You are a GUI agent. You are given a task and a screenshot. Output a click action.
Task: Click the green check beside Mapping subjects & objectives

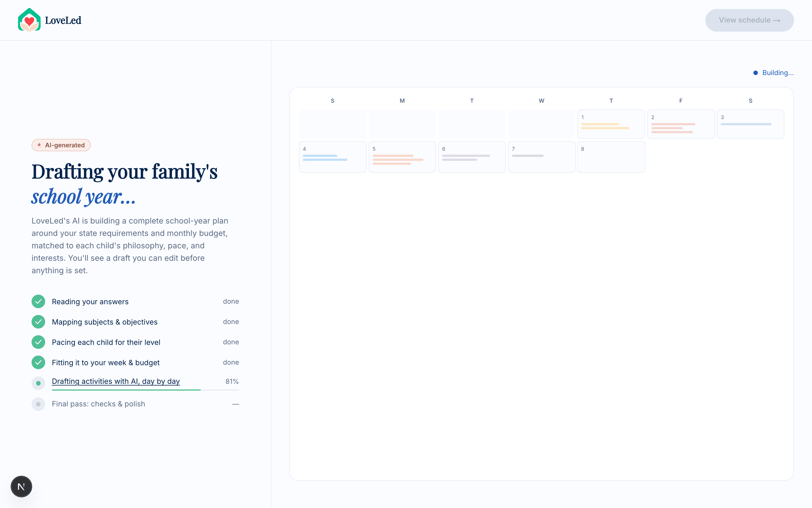coord(38,321)
